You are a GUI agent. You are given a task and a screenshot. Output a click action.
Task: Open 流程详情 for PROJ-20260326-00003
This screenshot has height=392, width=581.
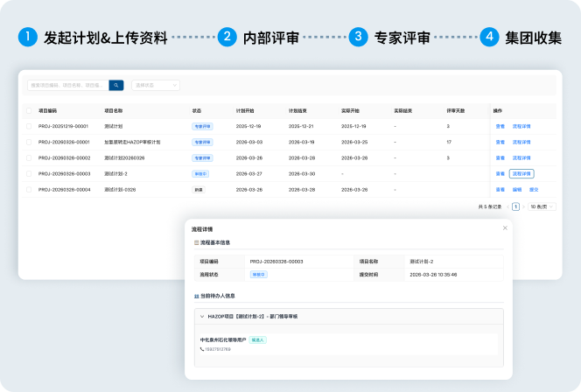(x=521, y=173)
